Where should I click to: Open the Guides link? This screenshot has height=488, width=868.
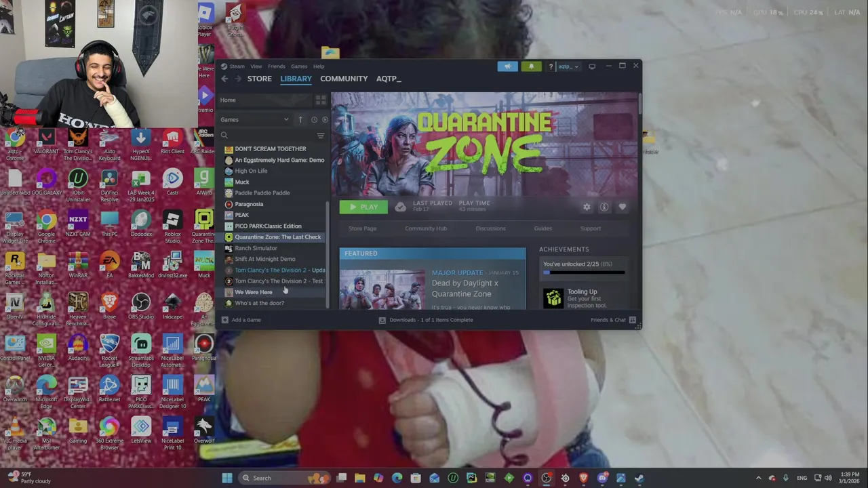[x=543, y=228]
